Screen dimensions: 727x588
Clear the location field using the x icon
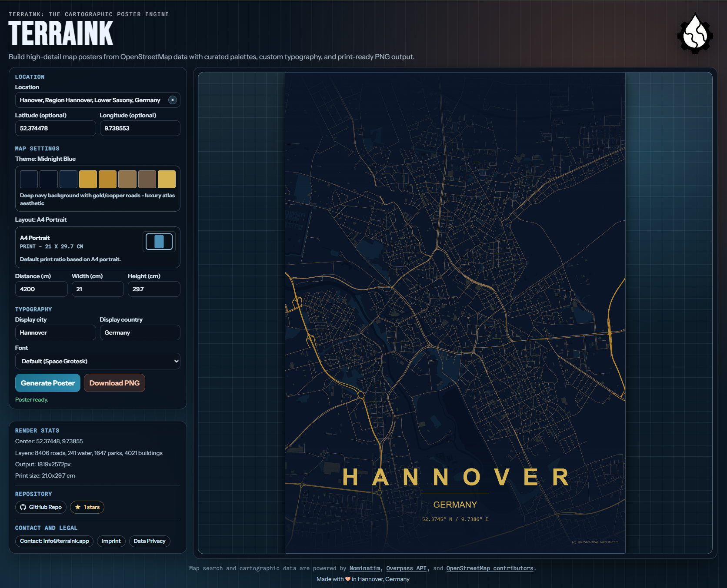tap(172, 100)
